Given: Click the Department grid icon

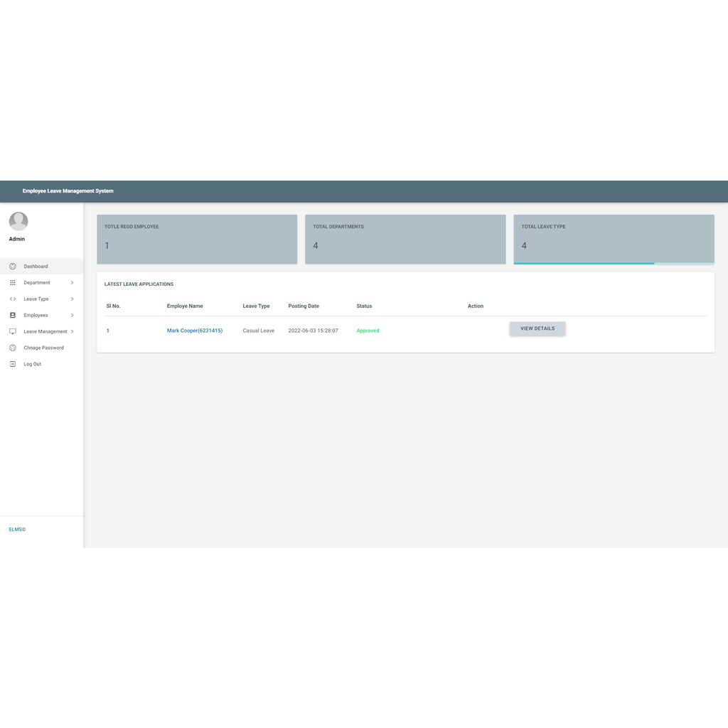Looking at the screenshot, I should tap(13, 283).
